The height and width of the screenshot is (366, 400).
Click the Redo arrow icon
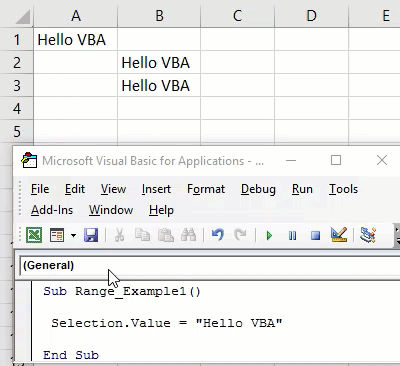[x=240, y=235]
